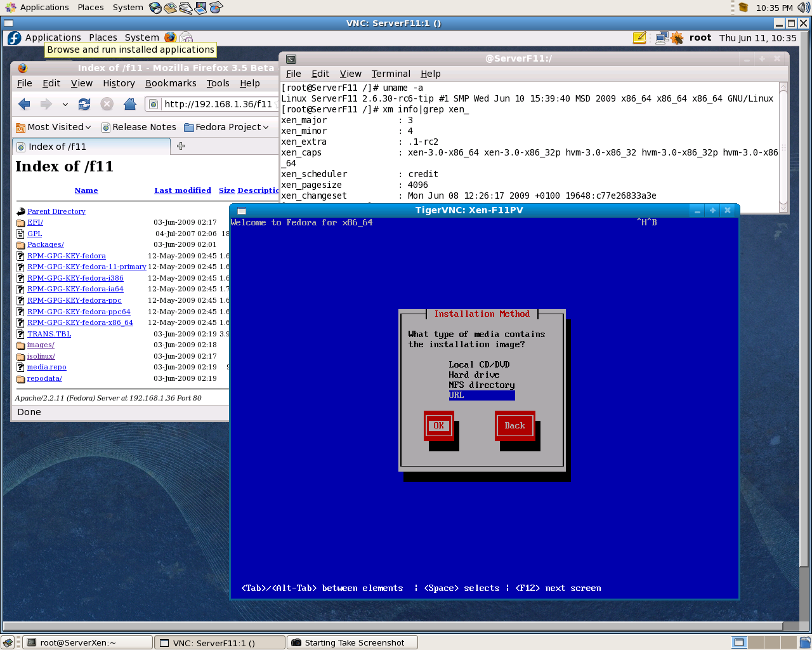Reload the Index of /f11 page

tap(84, 104)
